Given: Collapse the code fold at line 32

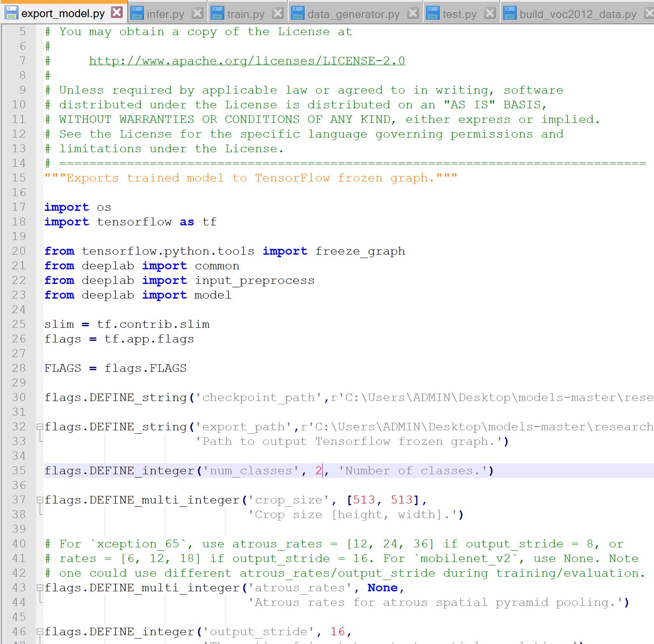Looking at the screenshot, I should [39, 426].
